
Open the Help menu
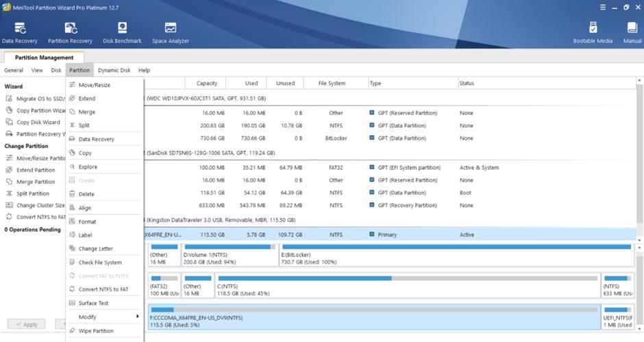click(x=144, y=70)
